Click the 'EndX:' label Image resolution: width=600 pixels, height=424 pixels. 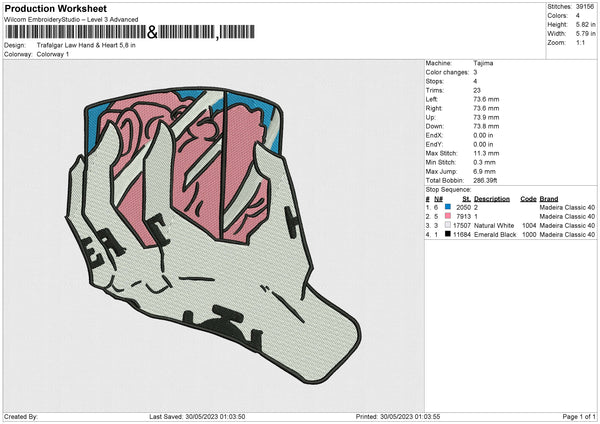pos(434,135)
